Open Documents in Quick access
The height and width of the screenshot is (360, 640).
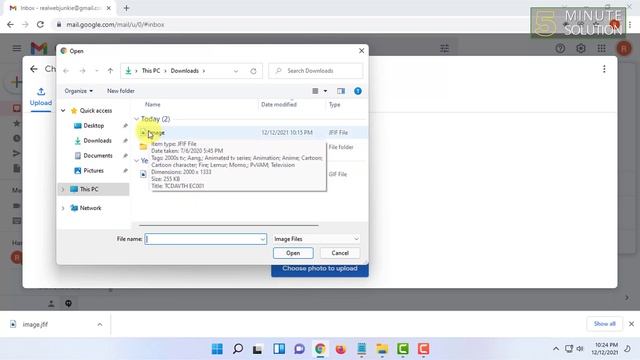point(98,156)
